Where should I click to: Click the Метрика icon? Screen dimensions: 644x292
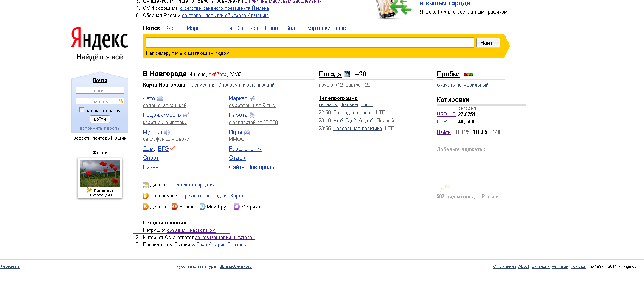pos(237,207)
